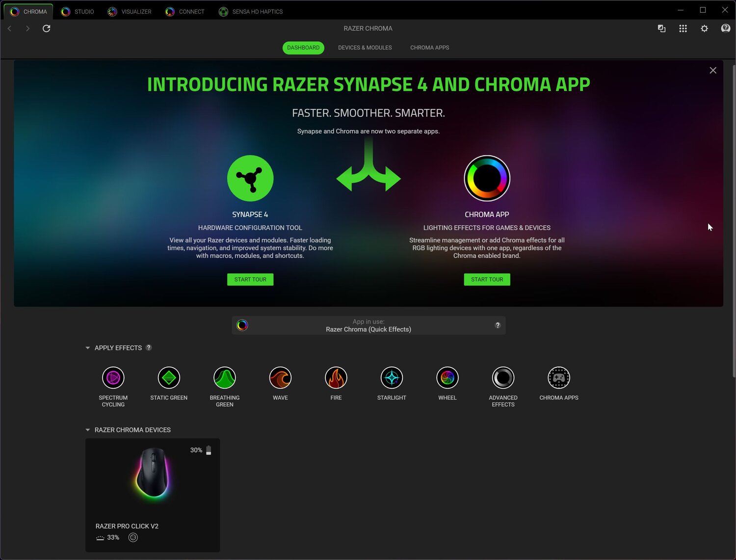Click the '30%' battery value
The height and width of the screenshot is (560, 736).
[196, 450]
